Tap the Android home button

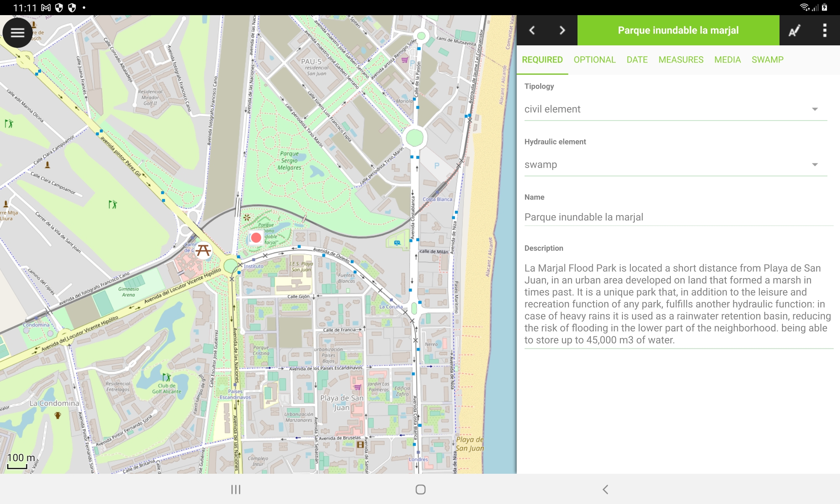click(420, 489)
